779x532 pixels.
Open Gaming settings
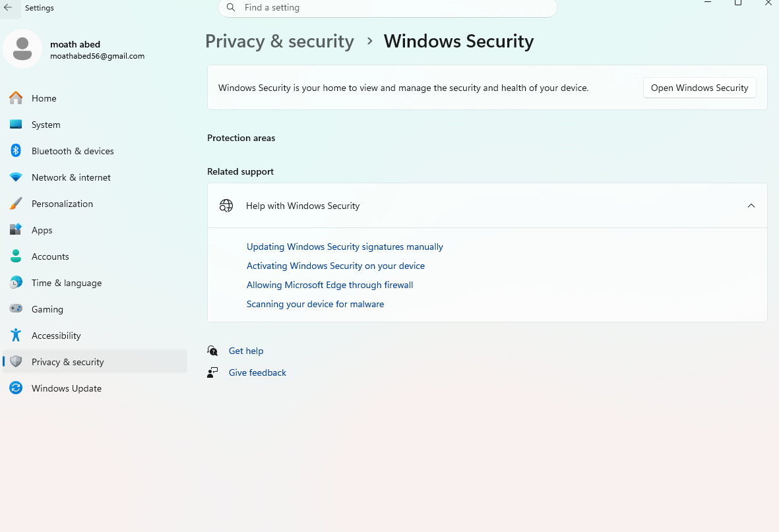95,309
